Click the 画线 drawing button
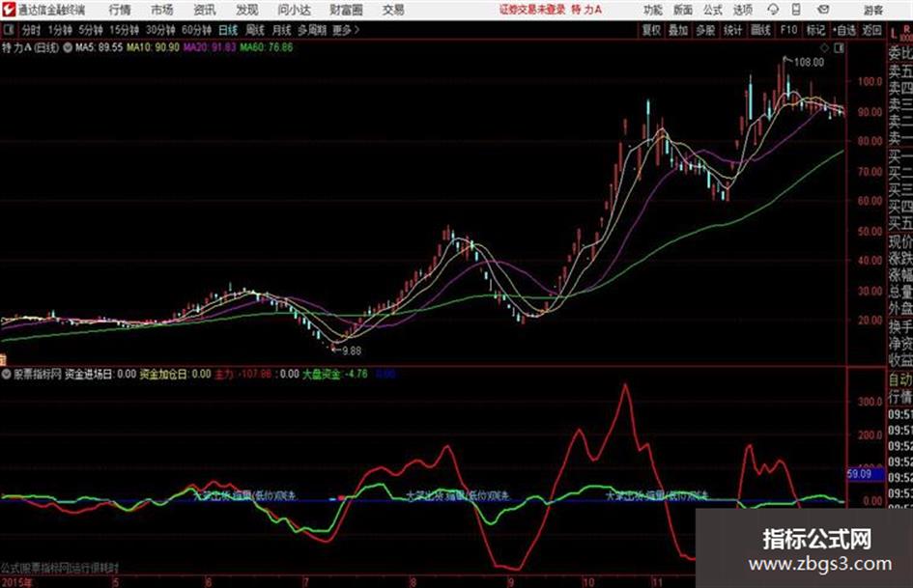 pyautogui.click(x=760, y=30)
